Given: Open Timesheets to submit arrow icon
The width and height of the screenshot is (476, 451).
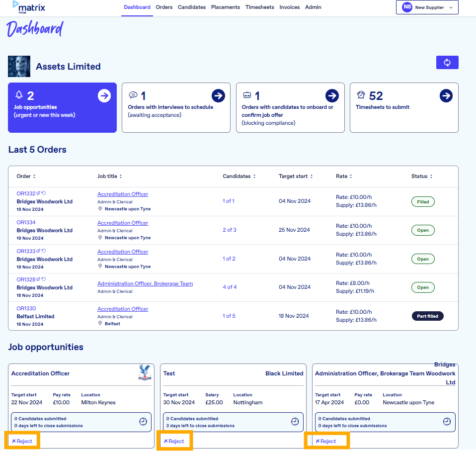Looking at the screenshot, I should (446, 96).
